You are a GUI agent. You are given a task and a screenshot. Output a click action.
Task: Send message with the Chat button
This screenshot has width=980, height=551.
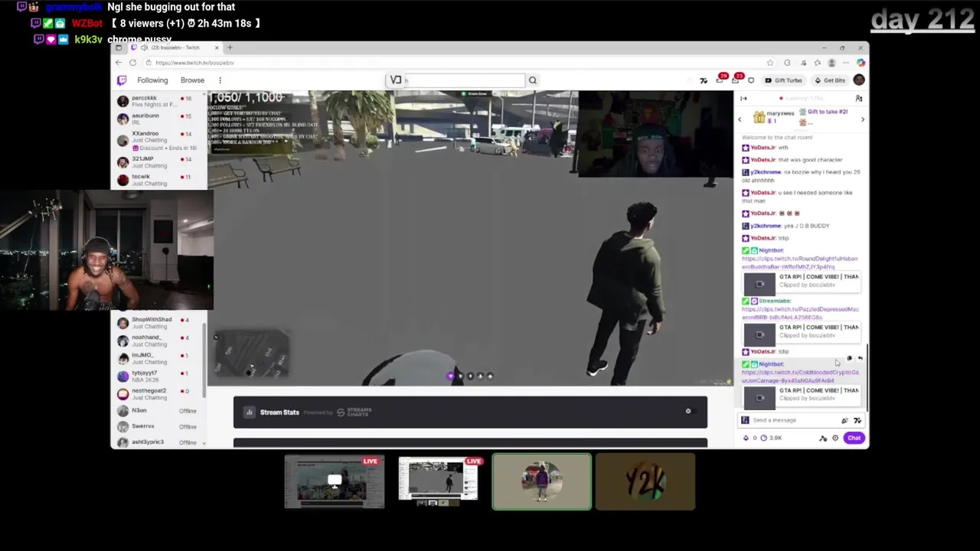pyautogui.click(x=854, y=438)
